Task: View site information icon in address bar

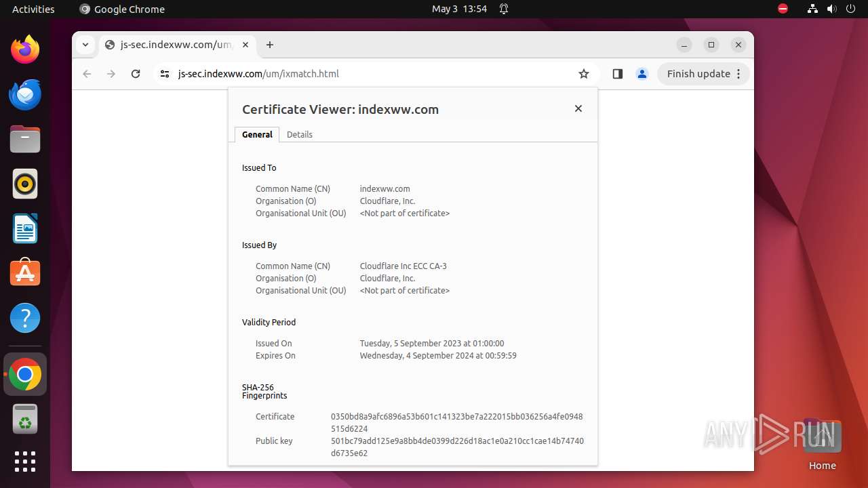Action: click(164, 74)
